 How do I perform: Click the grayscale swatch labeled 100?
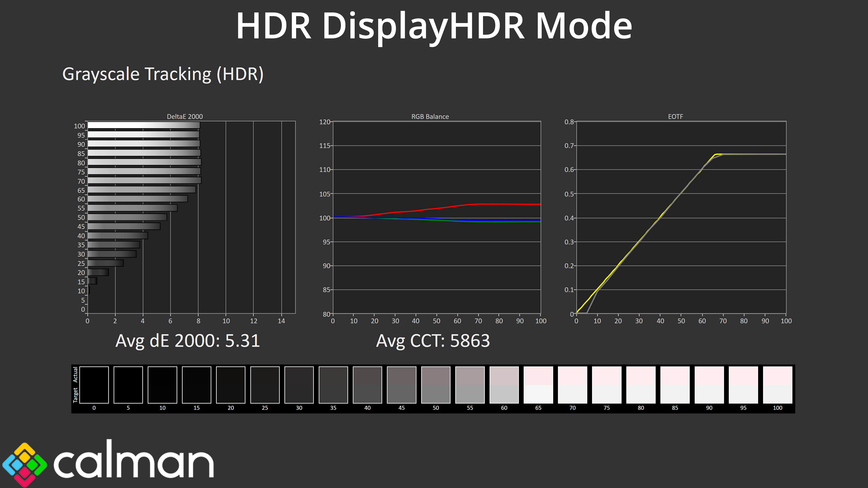tap(777, 385)
